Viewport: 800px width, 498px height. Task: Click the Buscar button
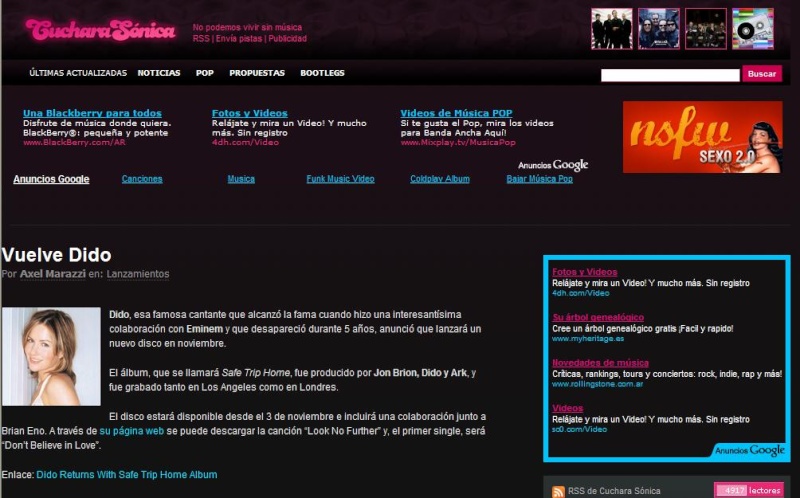762,74
